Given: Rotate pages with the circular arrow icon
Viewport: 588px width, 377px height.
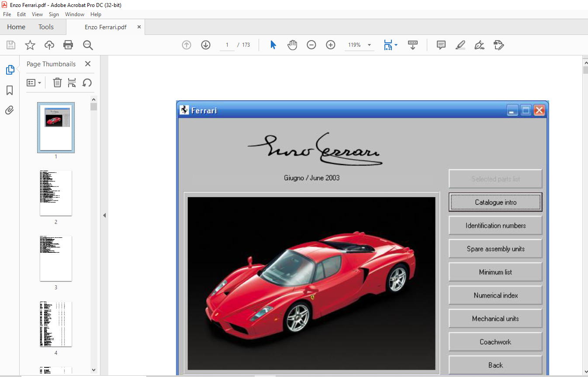Looking at the screenshot, I should (x=87, y=82).
